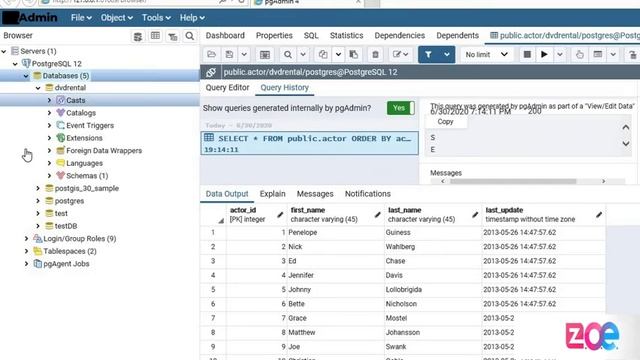Viewport: 640px width, 360px height.
Task: Click the horizontal scrollbar in query details
Action: (513, 181)
